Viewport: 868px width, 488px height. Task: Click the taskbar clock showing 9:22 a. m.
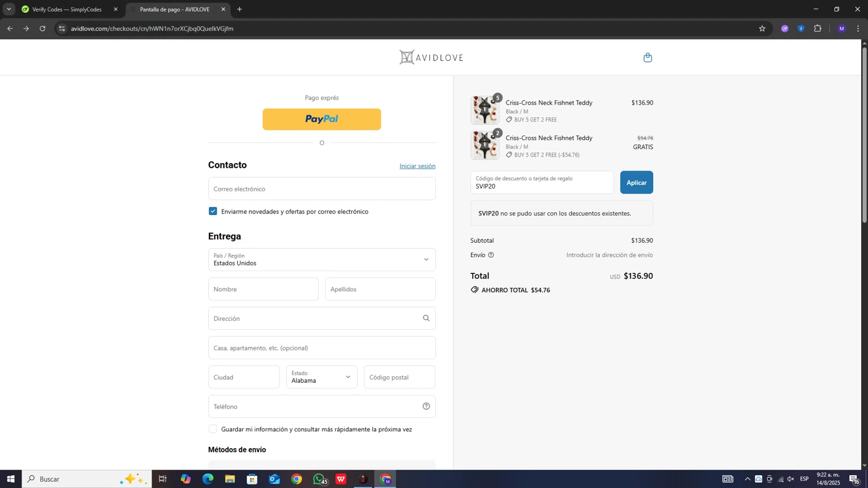pos(828,479)
